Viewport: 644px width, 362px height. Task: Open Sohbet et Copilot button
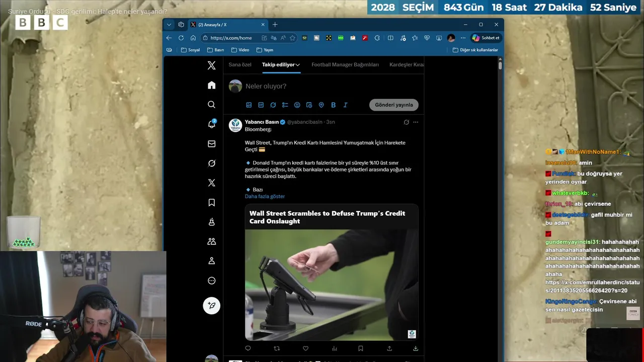486,38
